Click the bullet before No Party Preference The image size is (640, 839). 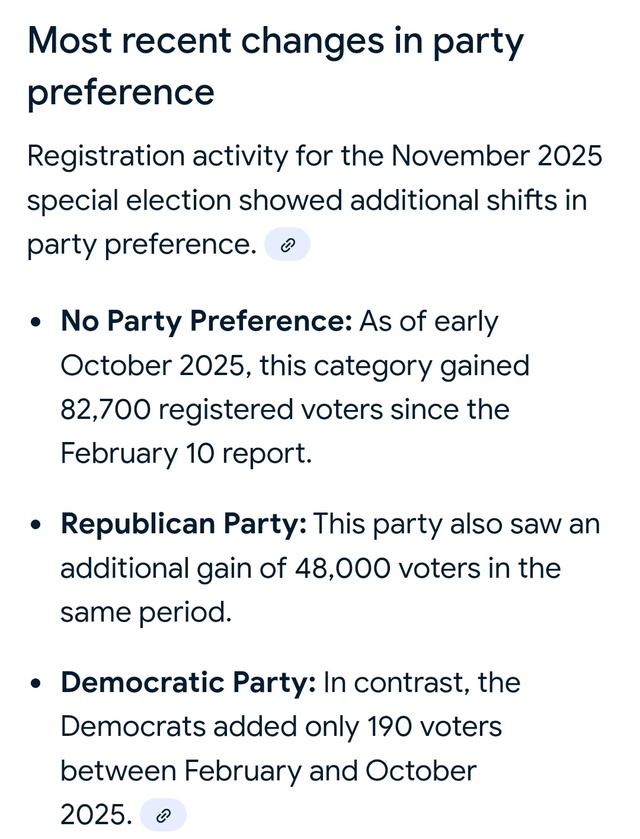(37, 324)
